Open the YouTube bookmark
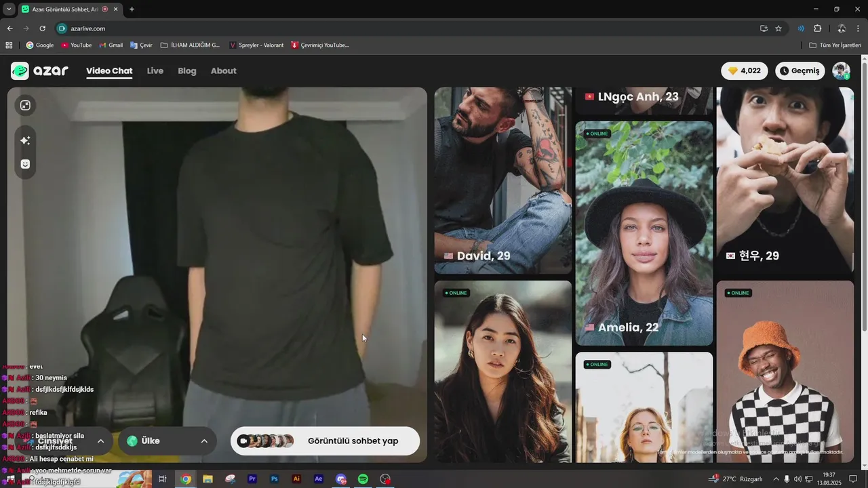The width and height of the screenshot is (868, 488). pos(77,45)
